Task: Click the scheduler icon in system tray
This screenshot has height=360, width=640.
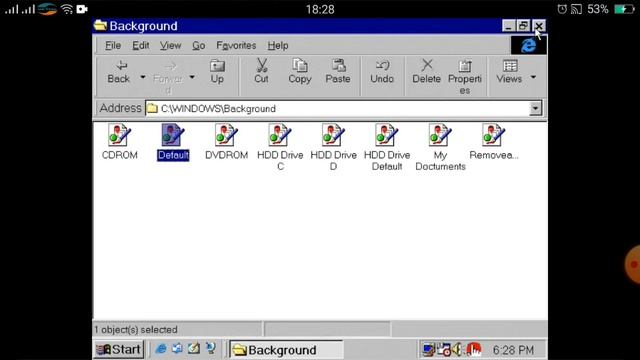Action: [444, 350]
